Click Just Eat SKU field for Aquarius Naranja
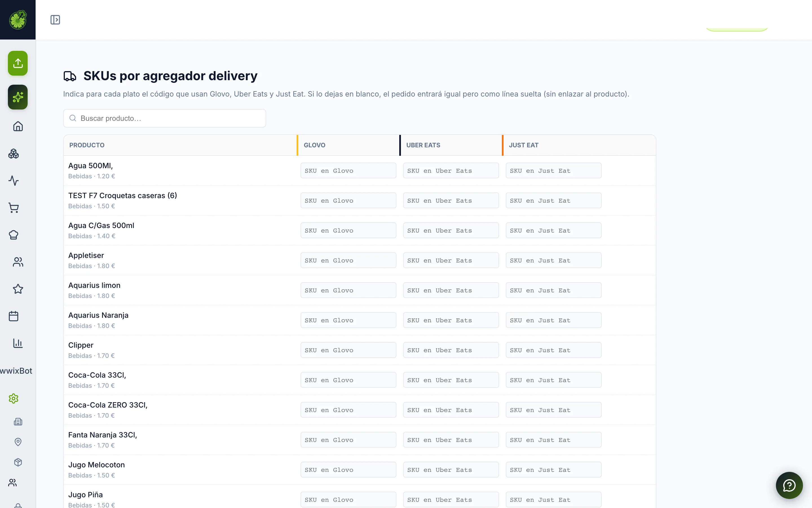The width and height of the screenshot is (812, 508). pos(553,320)
